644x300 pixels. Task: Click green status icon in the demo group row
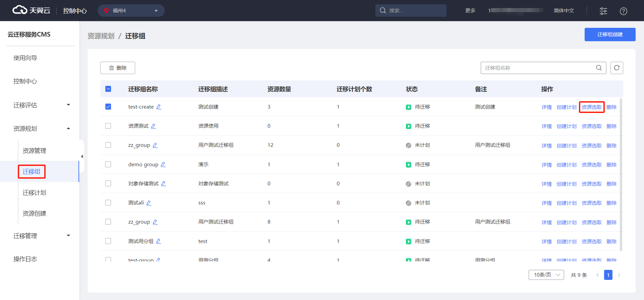[x=408, y=165]
